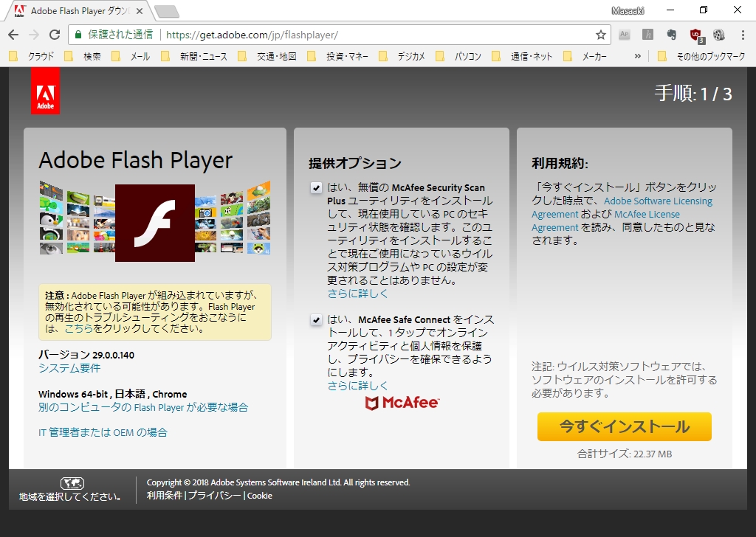The image size is (756, 537).
Task: Open Adobe Software Licensing Agreement link
Action: tap(622, 207)
